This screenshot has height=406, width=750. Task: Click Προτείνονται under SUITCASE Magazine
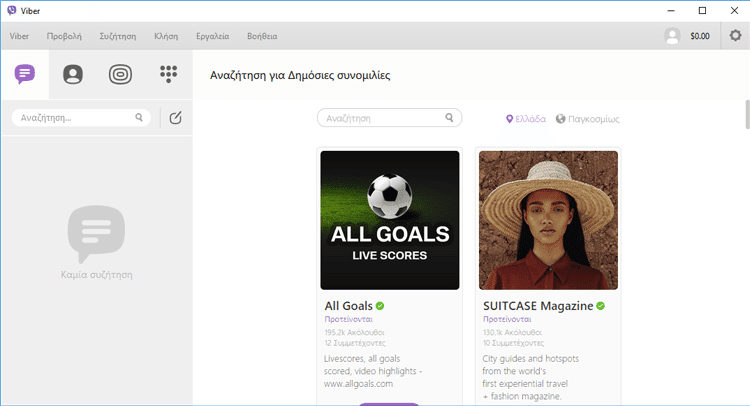tap(507, 319)
